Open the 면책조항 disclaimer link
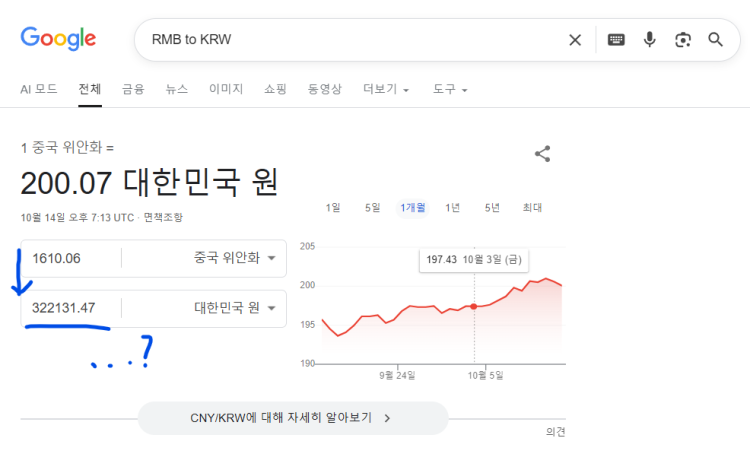The image size is (750, 454). coord(163,217)
